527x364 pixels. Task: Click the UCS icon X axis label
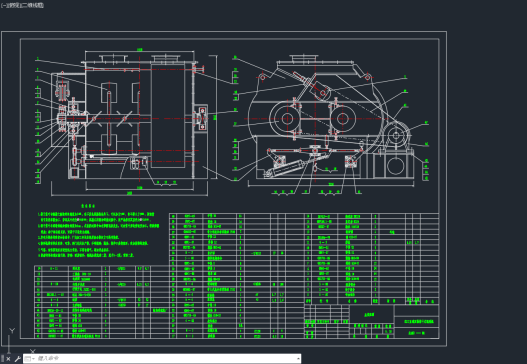[33, 351]
